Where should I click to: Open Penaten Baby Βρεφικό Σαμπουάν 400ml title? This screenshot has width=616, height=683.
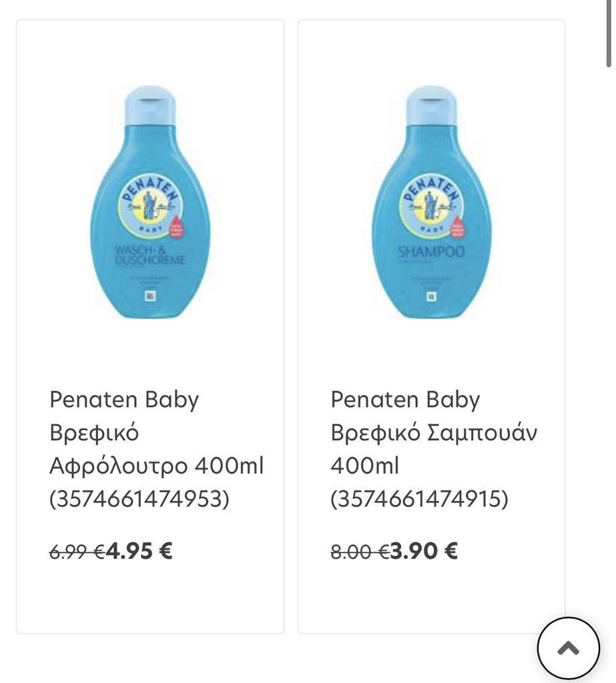(434, 449)
